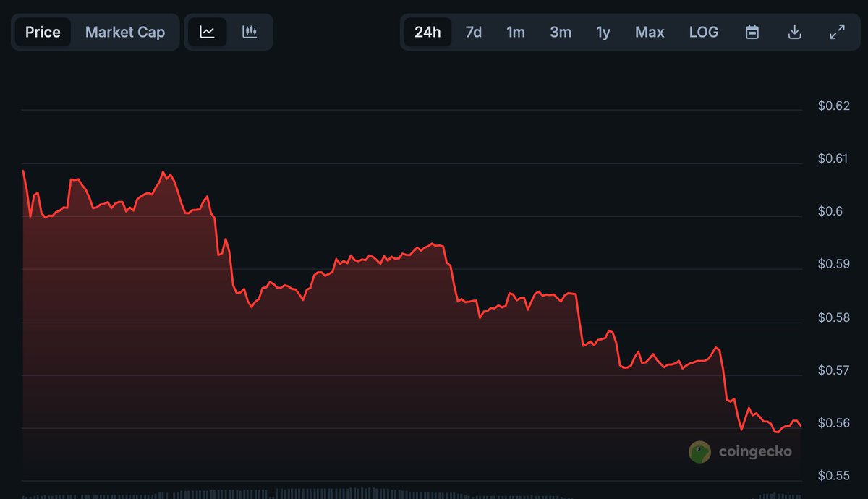Click the $0.58 axis label
Screen dimensions: 868x499
coord(834,317)
